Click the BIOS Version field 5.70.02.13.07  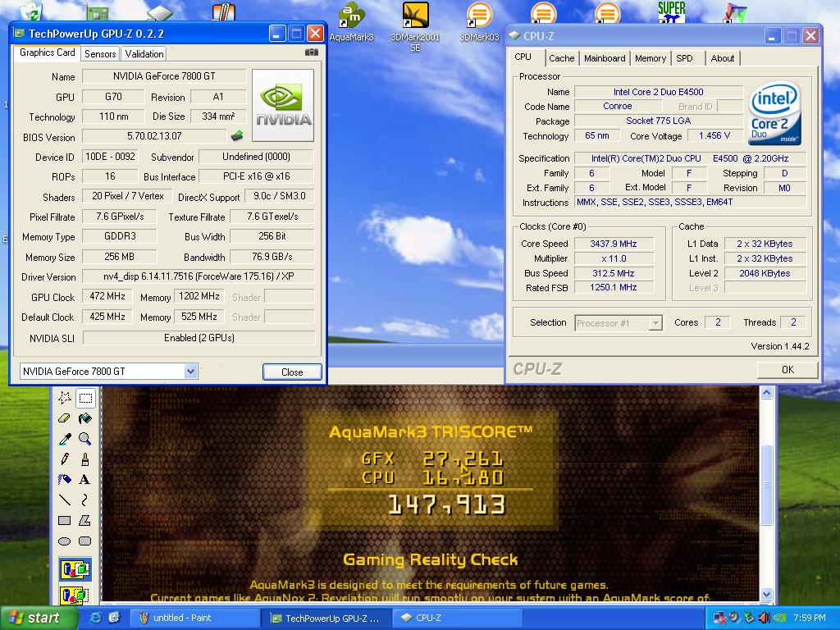coord(154,136)
